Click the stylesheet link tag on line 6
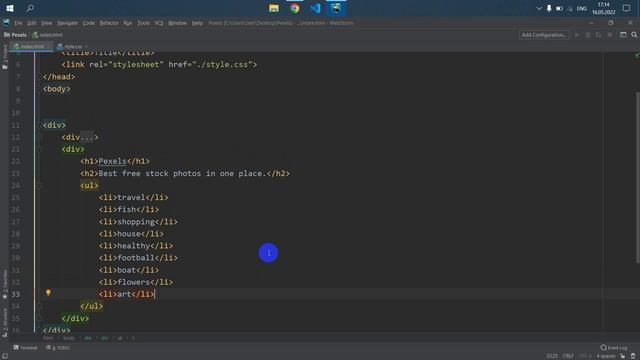640x360 pixels. (159, 64)
